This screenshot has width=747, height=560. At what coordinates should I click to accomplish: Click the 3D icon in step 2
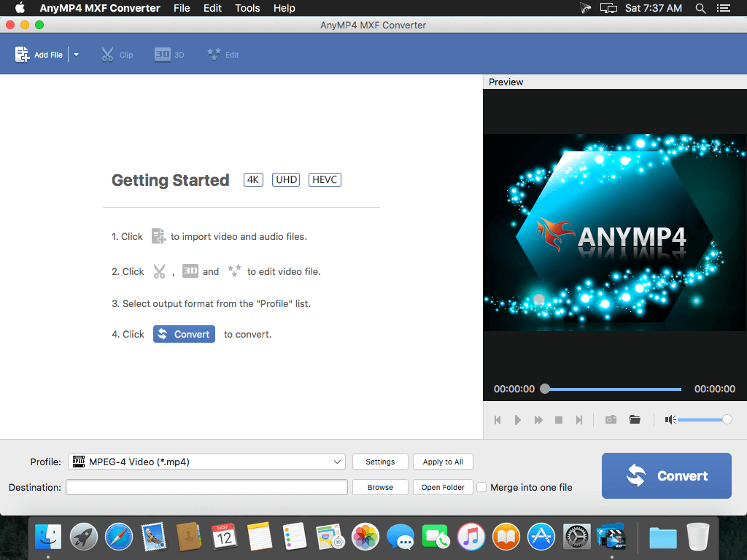[x=190, y=271]
